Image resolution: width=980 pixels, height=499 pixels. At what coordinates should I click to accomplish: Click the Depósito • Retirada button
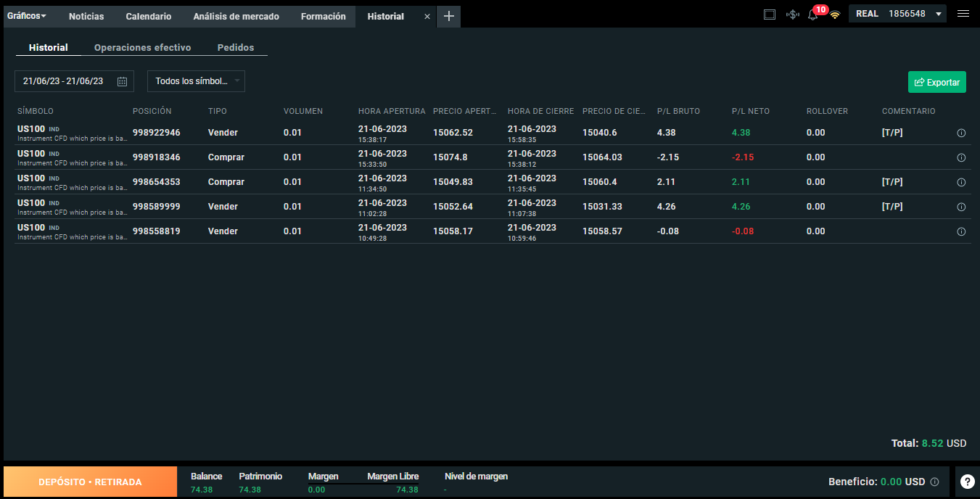pyautogui.click(x=90, y=482)
